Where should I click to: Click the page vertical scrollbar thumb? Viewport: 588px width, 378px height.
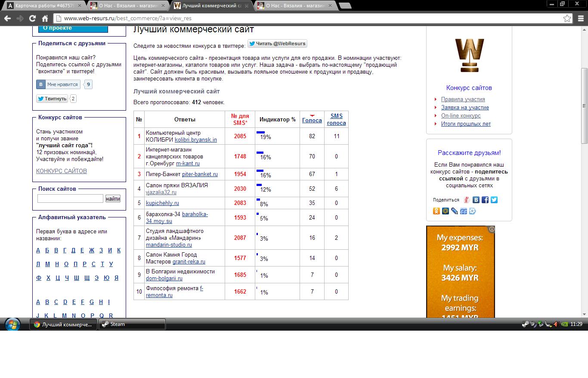coord(584,106)
